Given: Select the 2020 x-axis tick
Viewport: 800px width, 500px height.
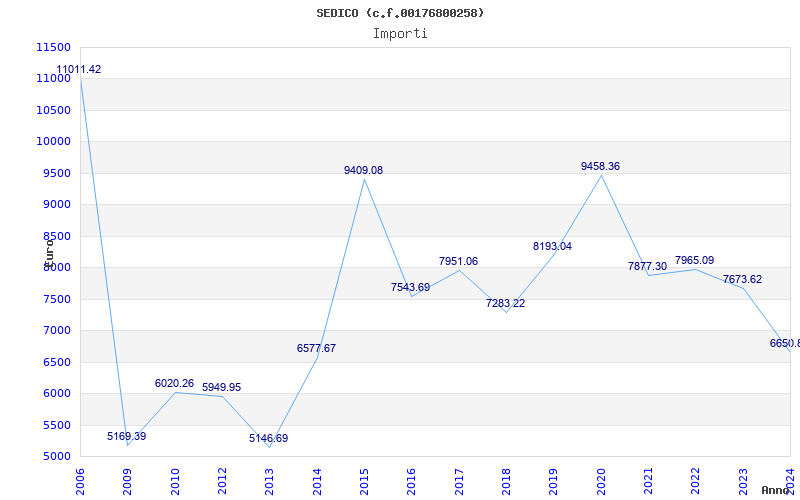Looking at the screenshot, I should tap(601, 481).
